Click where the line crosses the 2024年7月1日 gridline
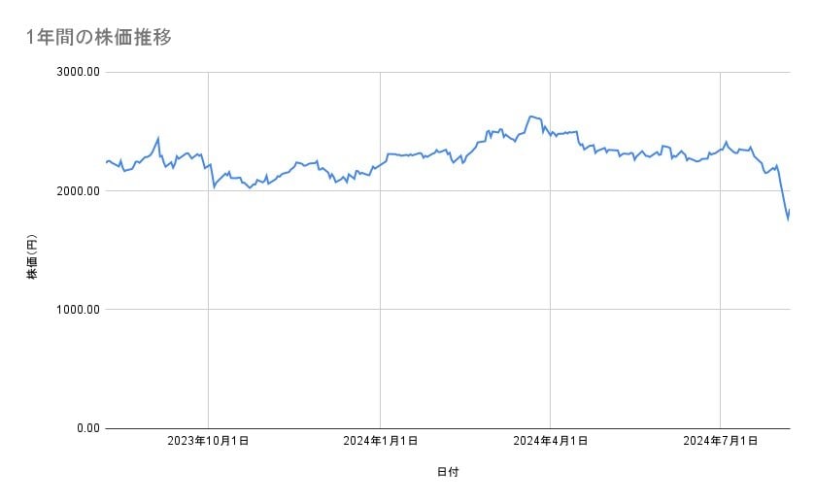Screen dimensions: 815x504 tap(720, 148)
